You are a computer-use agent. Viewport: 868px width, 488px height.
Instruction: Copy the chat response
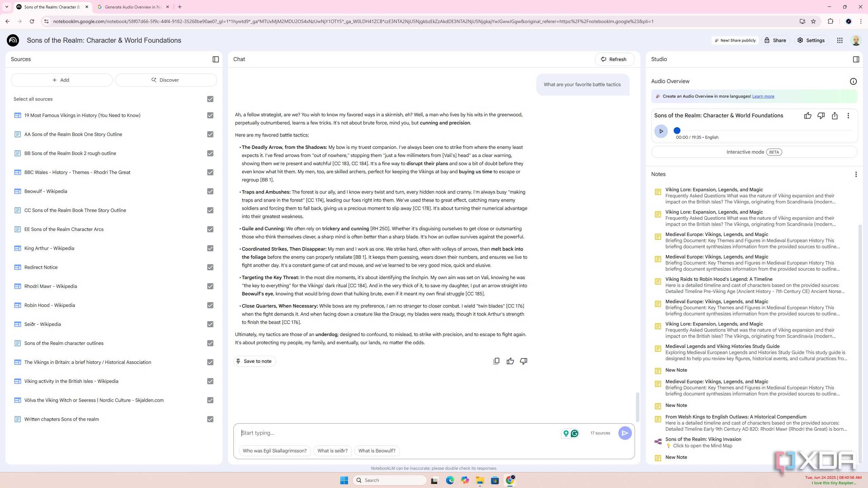[x=496, y=361]
